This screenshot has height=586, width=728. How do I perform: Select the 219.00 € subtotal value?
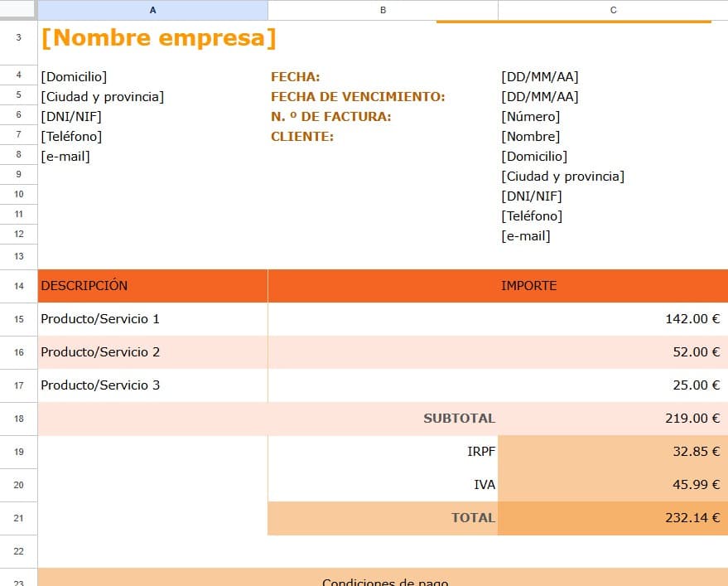[613, 419]
